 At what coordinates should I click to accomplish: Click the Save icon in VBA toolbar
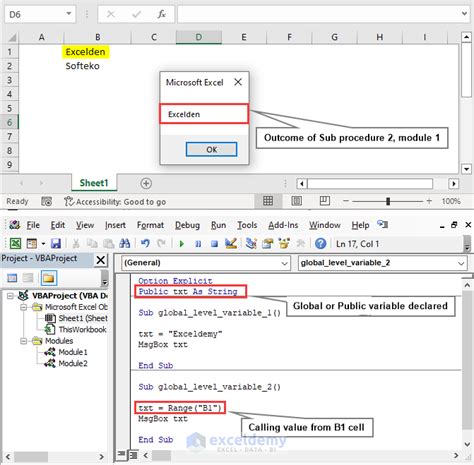56,244
